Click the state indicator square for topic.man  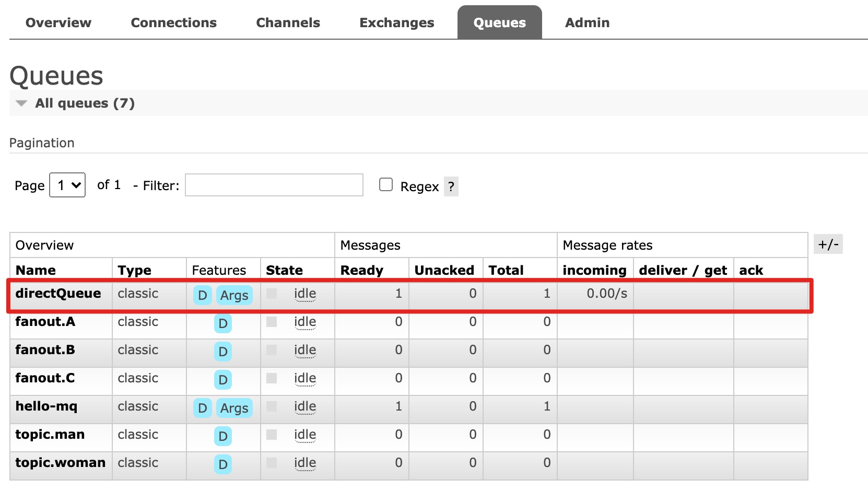coord(272,435)
